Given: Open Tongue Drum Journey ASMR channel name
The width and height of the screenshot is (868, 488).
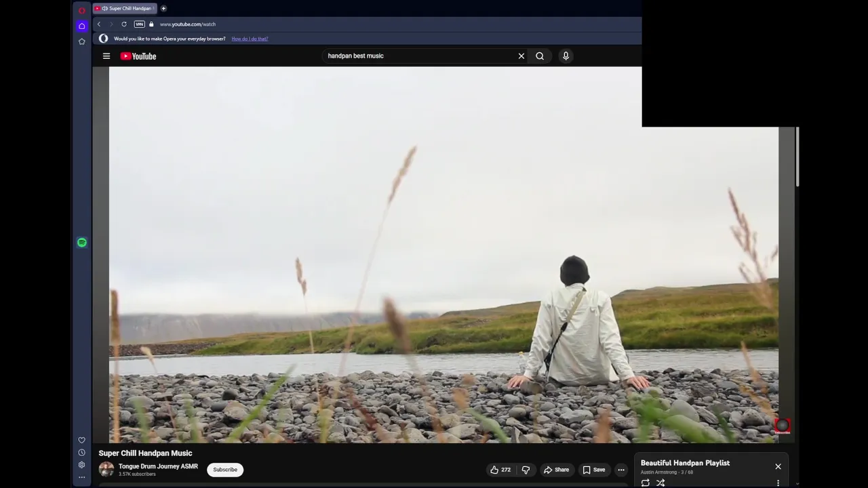Looking at the screenshot, I should [x=158, y=466].
